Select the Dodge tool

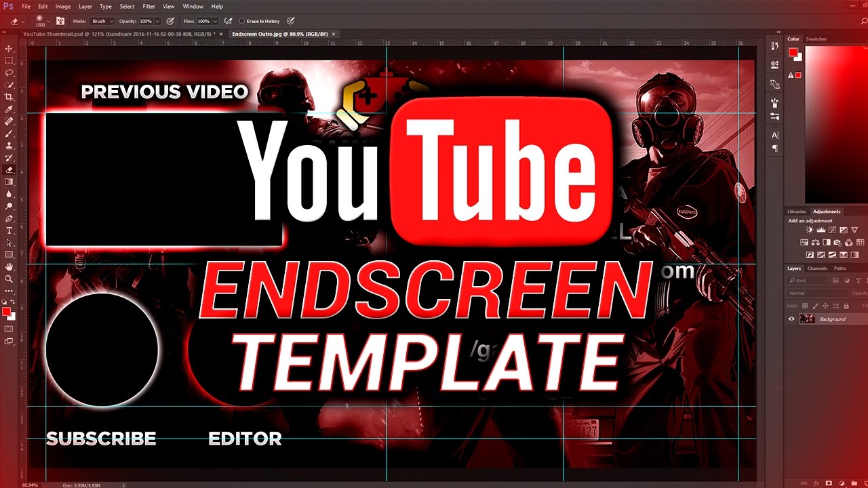click(9, 206)
